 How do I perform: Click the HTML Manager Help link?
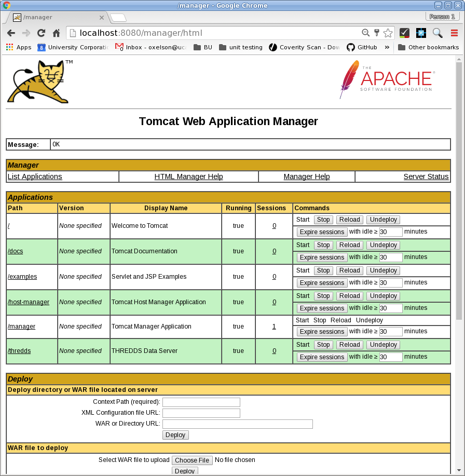(188, 176)
